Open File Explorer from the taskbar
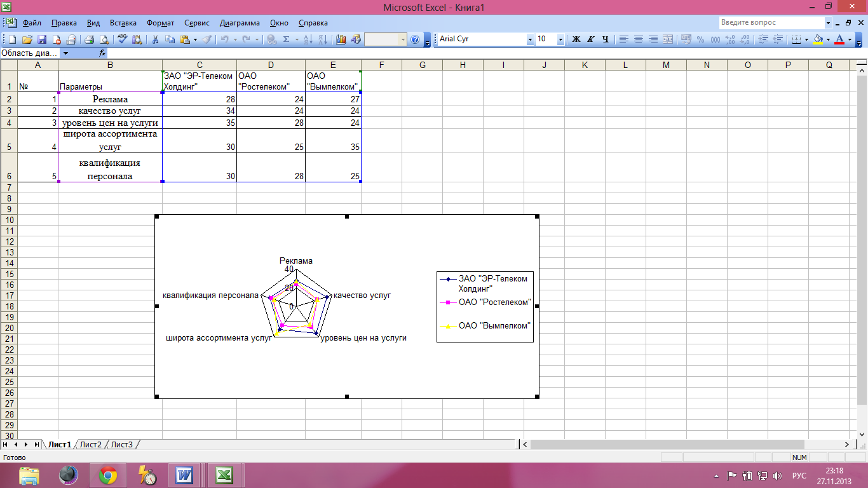The width and height of the screenshot is (868, 488). 29,475
